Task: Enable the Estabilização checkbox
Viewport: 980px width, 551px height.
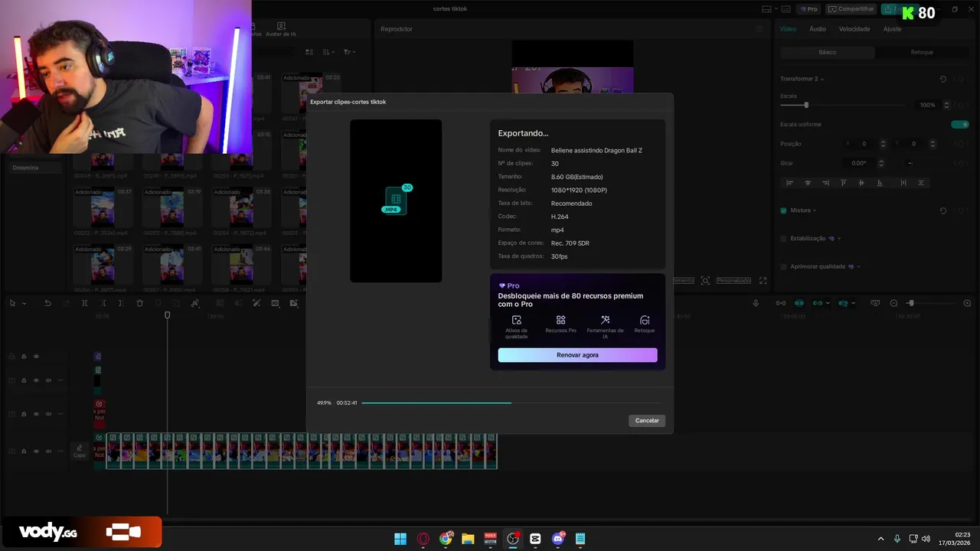Action: (783, 239)
